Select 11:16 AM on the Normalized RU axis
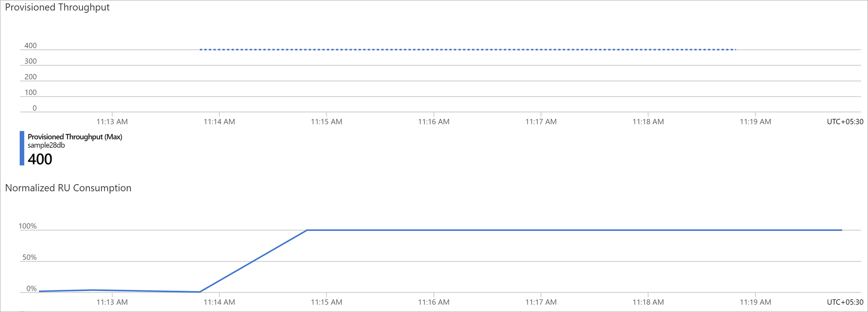Screen dimensions: 868x312 coord(434,302)
